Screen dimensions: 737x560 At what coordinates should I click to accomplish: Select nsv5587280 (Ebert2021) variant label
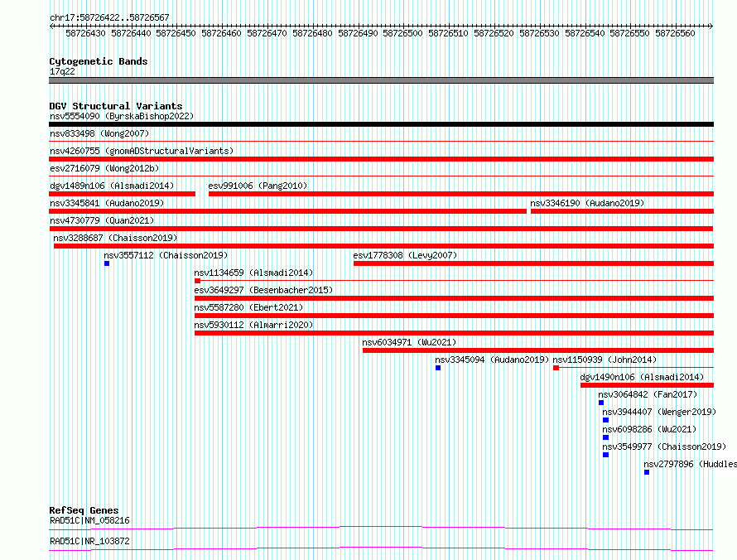248,307
